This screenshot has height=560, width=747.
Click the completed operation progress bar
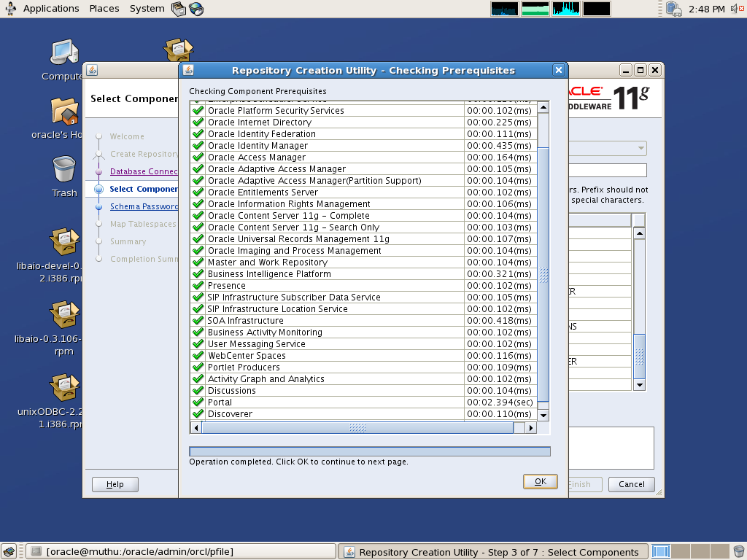(x=370, y=451)
